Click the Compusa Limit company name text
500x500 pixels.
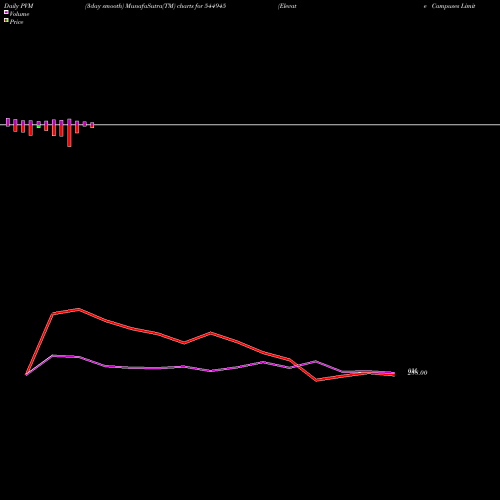453,6
